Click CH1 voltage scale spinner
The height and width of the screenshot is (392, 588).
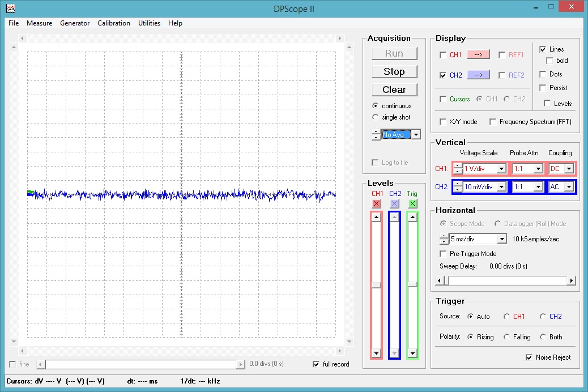[x=458, y=169]
